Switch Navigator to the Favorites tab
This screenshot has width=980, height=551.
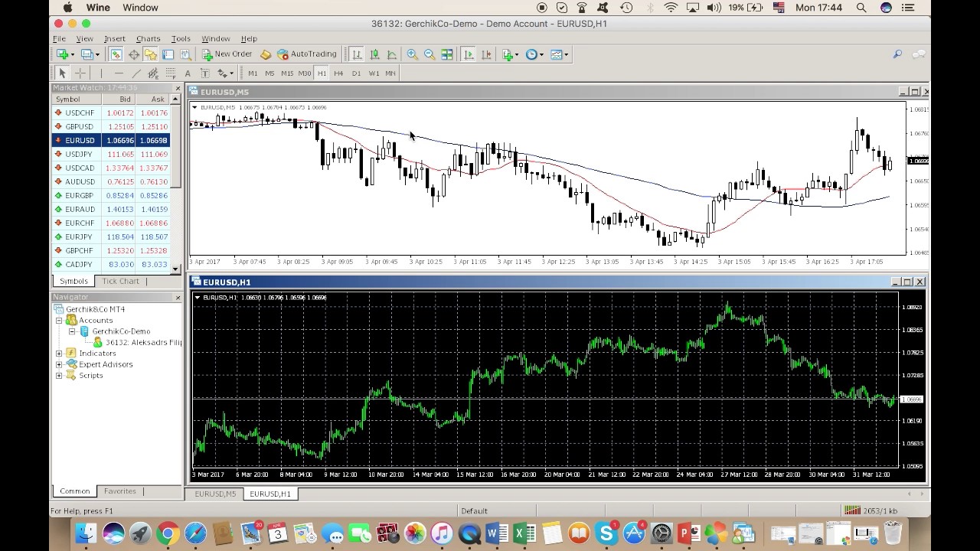point(120,491)
